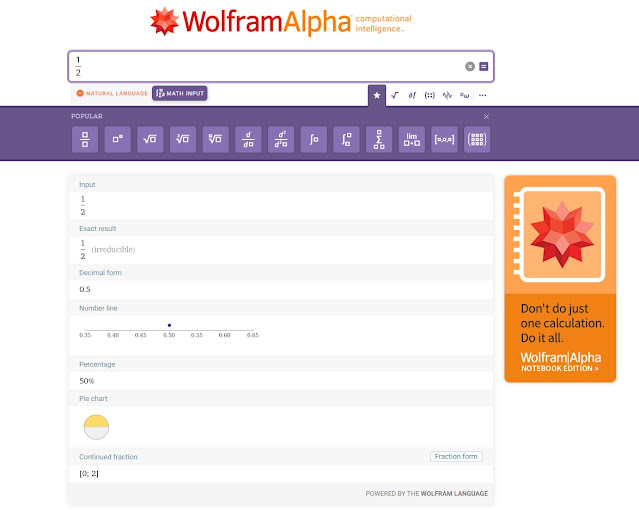Screen dimensions: 639x510
Task: Close the Popular math input panel
Action: point(486,117)
